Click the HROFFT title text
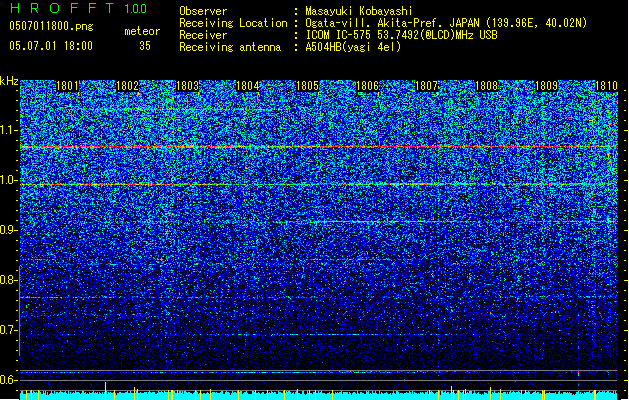Viewport: 629px width, 400px height. (62, 8)
